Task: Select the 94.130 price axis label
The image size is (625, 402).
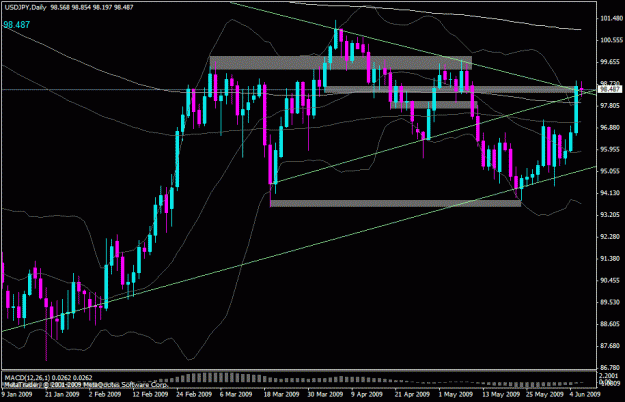Action: click(611, 193)
